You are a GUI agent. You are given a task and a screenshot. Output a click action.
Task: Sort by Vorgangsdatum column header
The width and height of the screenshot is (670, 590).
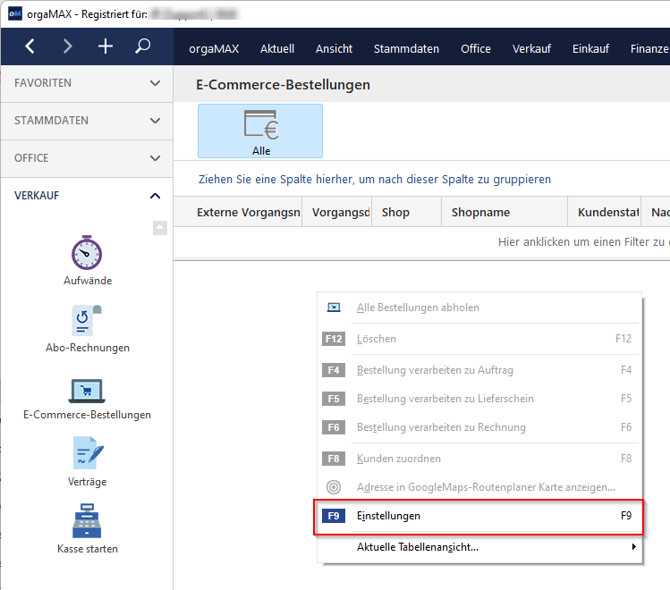coord(337,212)
